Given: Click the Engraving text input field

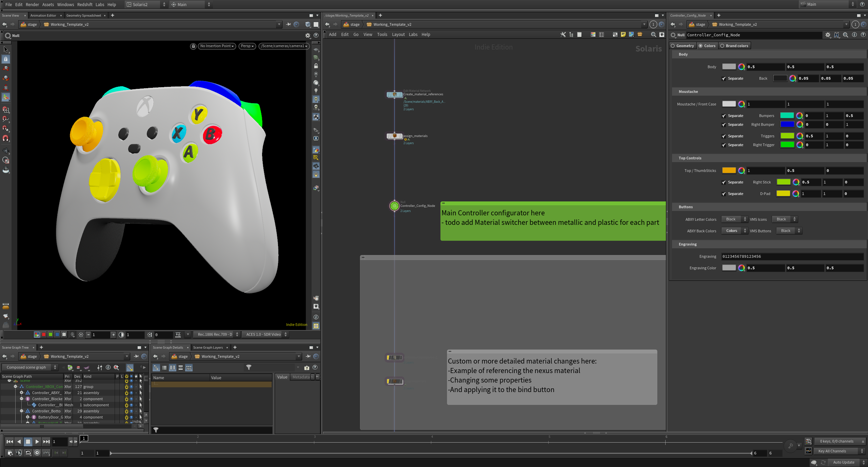Looking at the screenshot, I should 792,256.
